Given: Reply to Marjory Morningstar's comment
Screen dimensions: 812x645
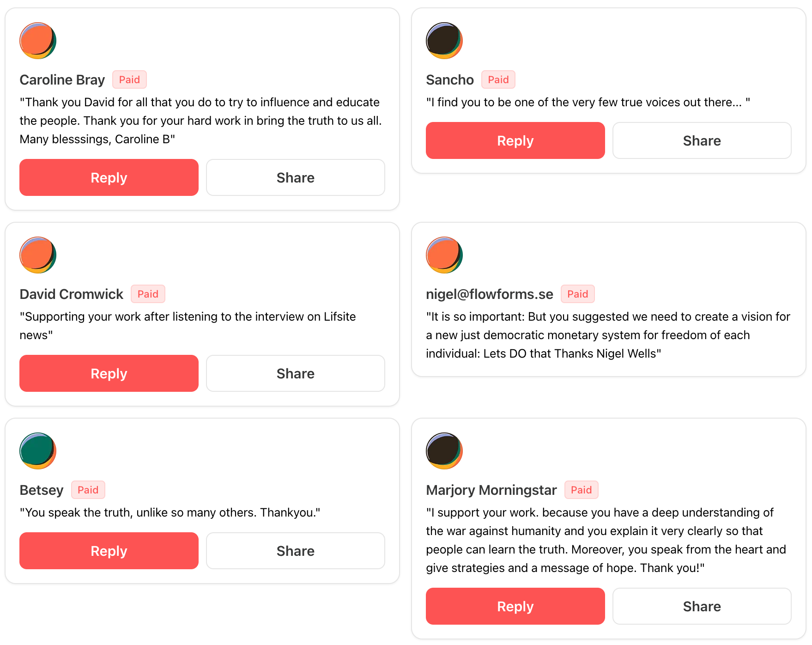Looking at the screenshot, I should coord(515,606).
